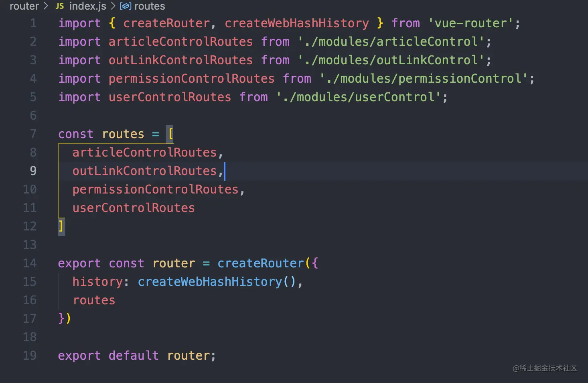The height and width of the screenshot is (383, 588).
Task: Click line number 1 in gutter
Action: click(33, 23)
